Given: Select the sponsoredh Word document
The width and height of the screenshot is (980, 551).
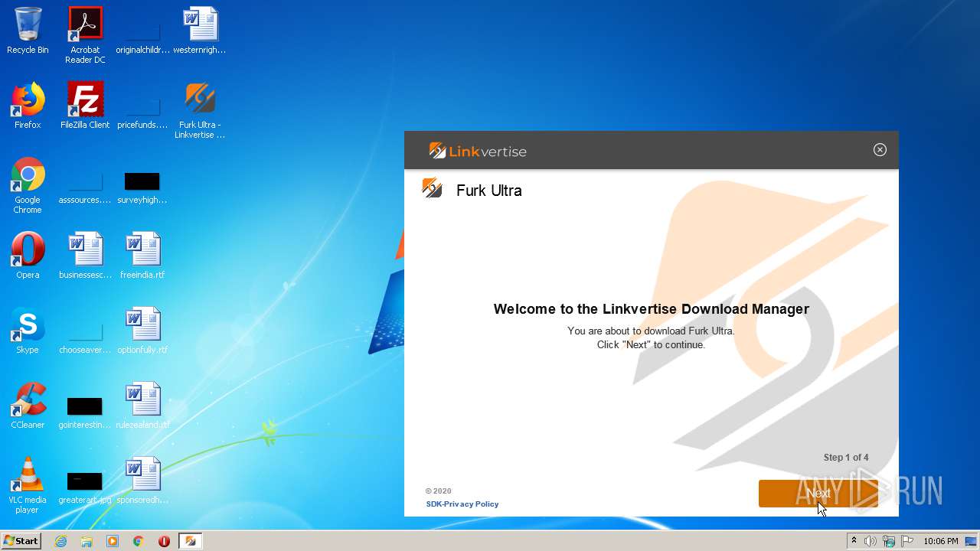Looking at the screenshot, I should coord(142,481).
